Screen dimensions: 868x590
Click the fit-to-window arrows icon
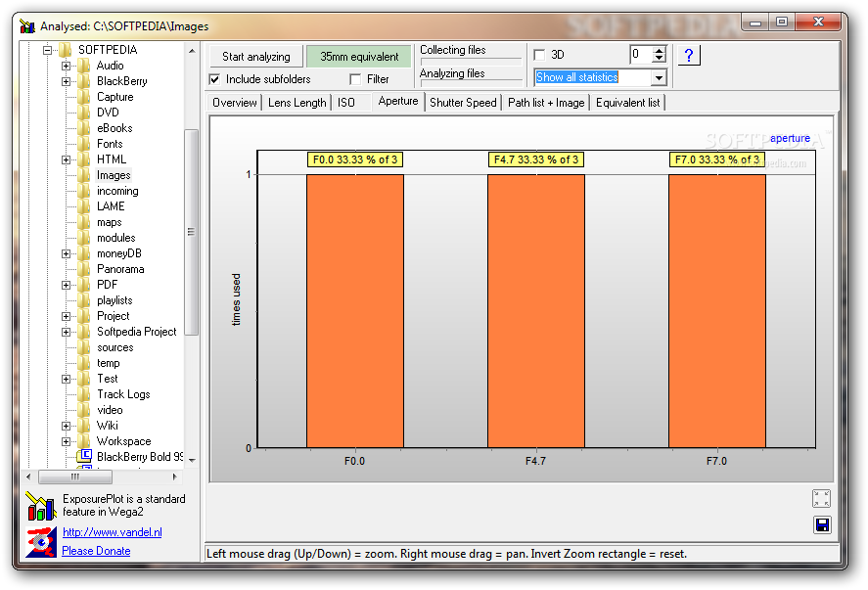(821, 498)
